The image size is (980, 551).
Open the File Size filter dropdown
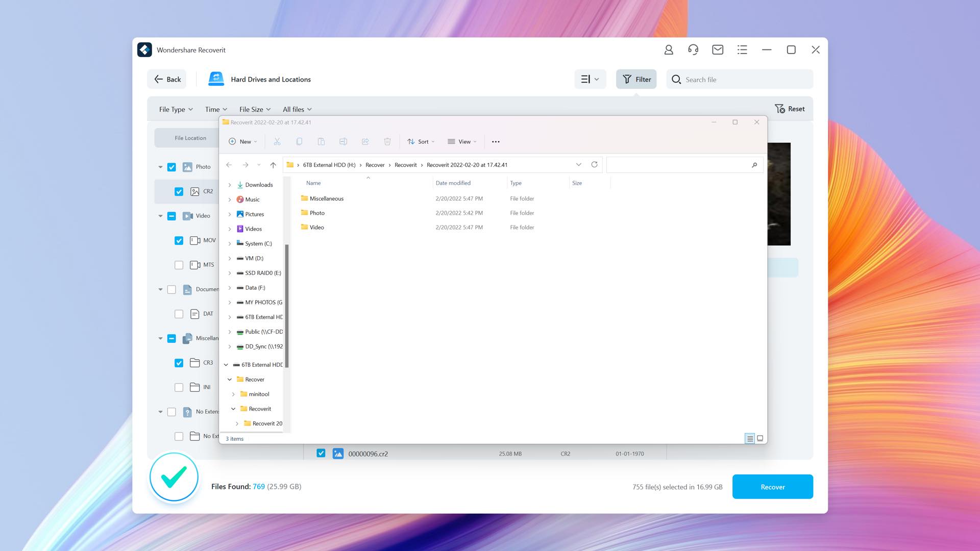[255, 109]
